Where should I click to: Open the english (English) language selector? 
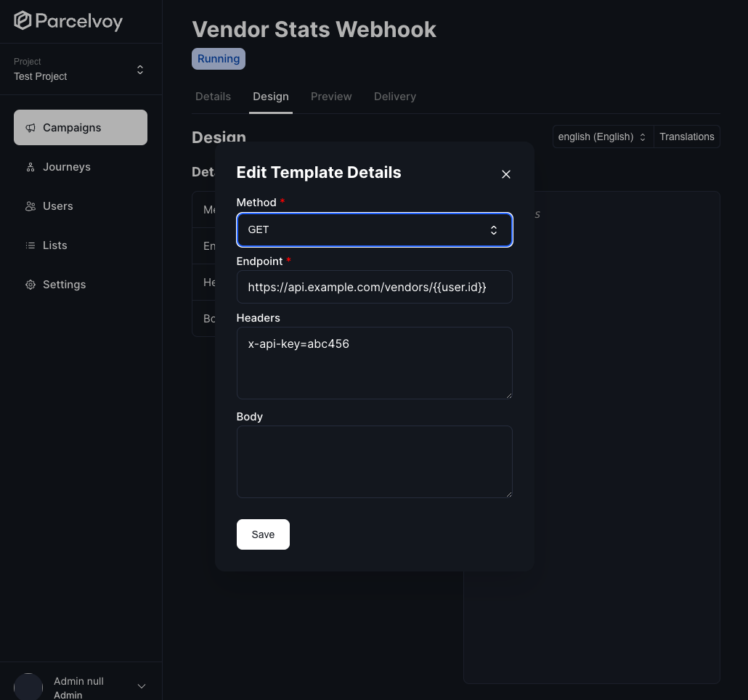(602, 137)
